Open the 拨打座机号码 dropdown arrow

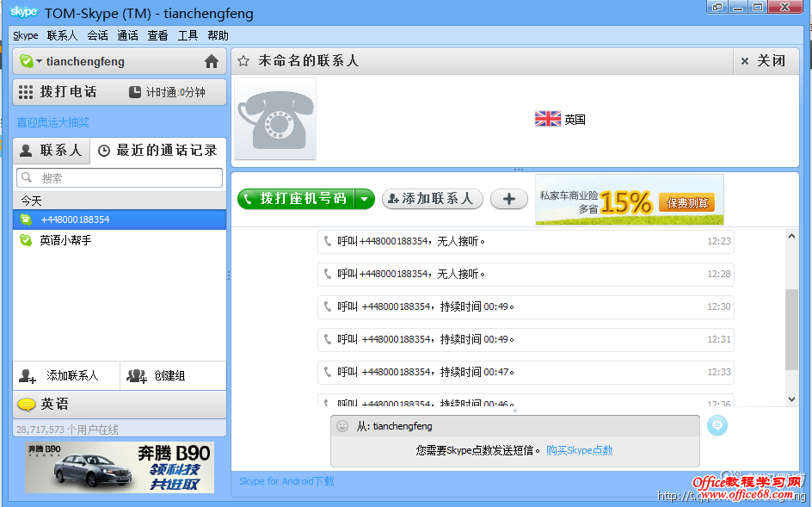tap(365, 199)
